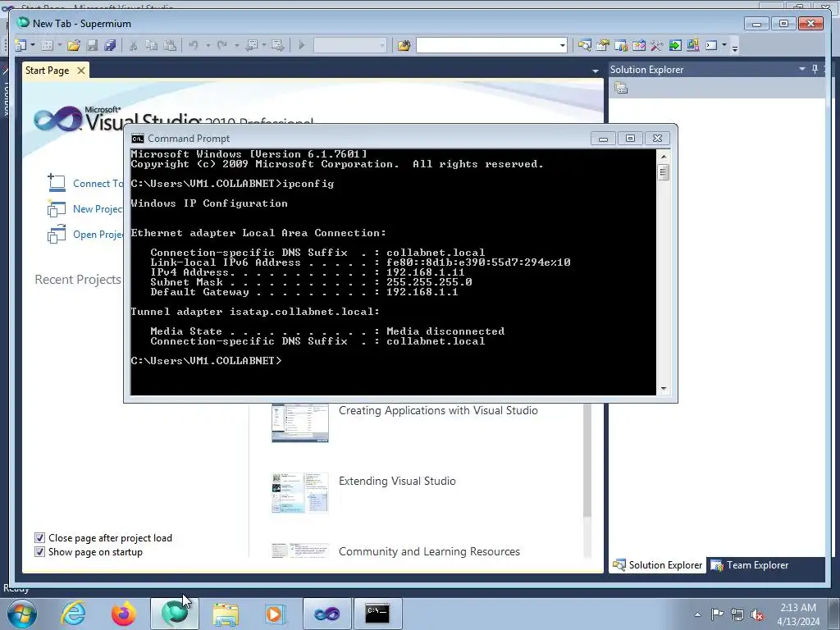The width and height of the screenshot is (840, 630).
Task: Click the Navigate Backward toolbar icon
Action: [251, 46]
